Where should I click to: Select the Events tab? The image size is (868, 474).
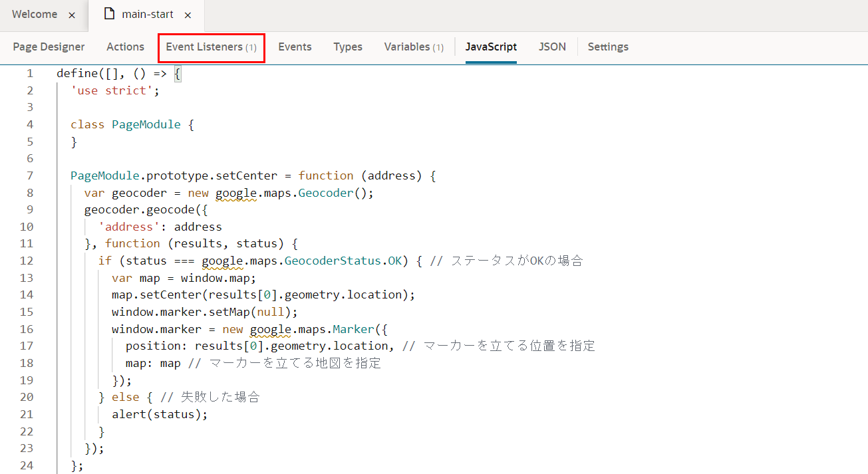coord(295,47)
